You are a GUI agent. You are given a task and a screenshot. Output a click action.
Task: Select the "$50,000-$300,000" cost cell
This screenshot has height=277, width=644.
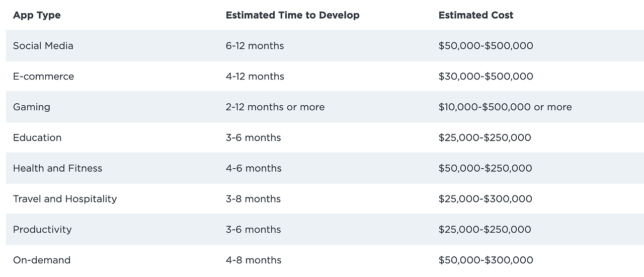(486, 260)
